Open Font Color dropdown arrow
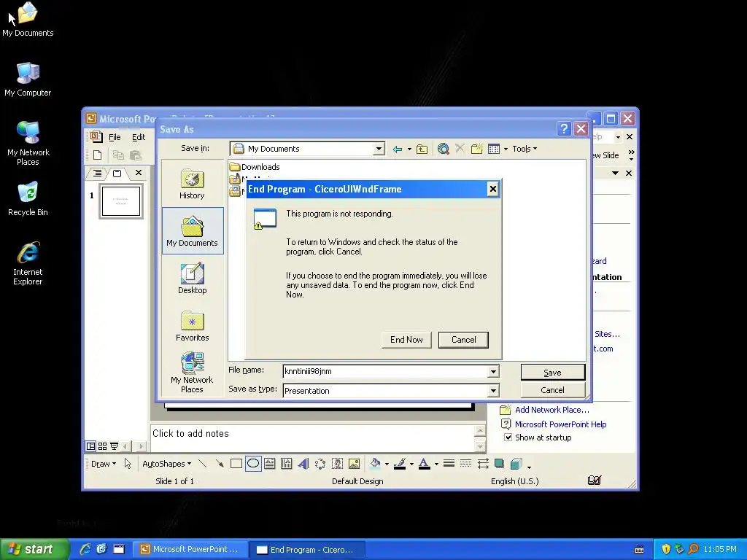The image size is (747, 560). (436, 463)
